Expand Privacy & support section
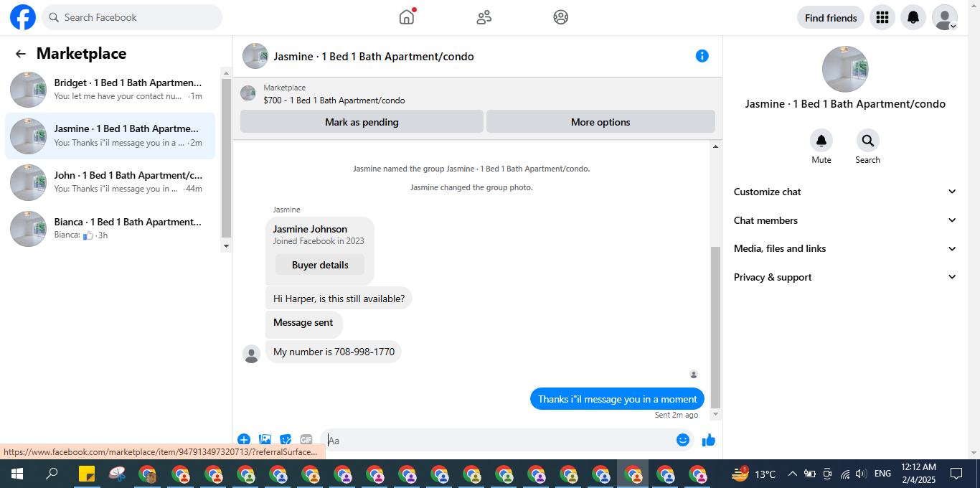Screen dimensions: 980x488 pos(845,277)
